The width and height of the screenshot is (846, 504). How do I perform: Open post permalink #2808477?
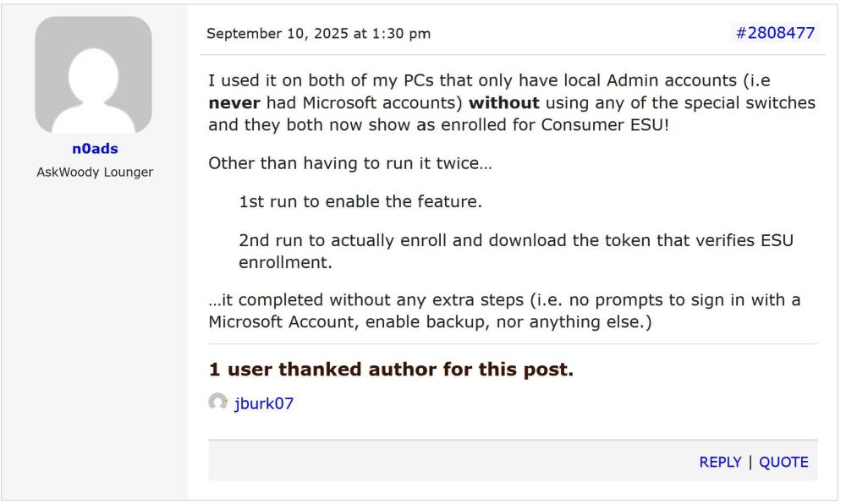pyautogui.click(x=775, y=34)
